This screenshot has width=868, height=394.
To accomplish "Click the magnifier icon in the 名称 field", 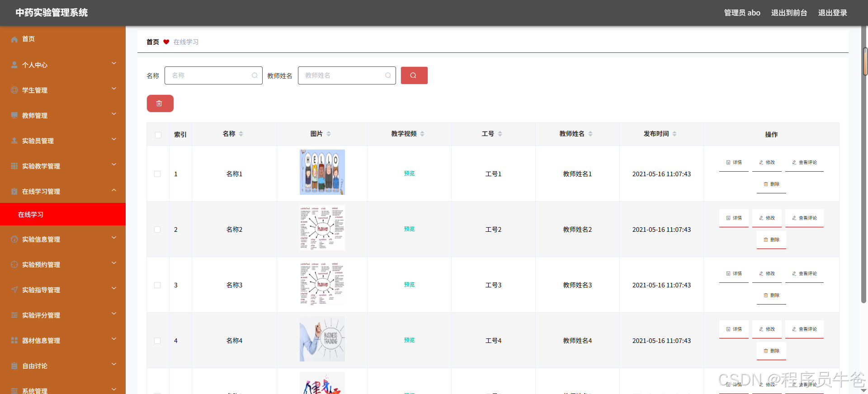I will 255,75.
